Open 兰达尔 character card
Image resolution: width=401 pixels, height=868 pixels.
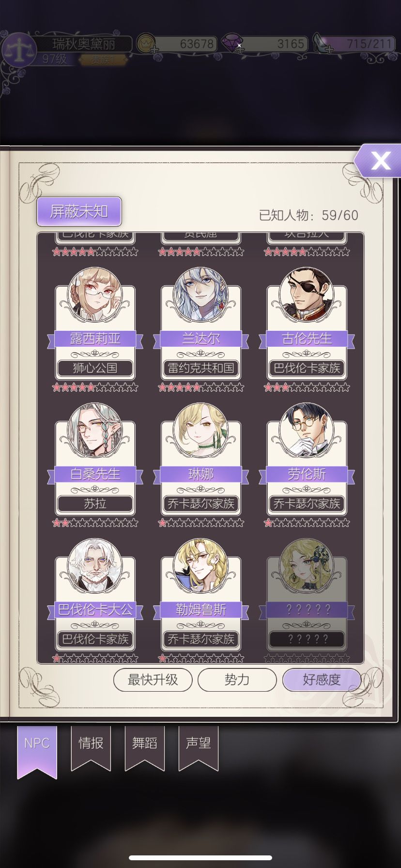tap(201, 329)
